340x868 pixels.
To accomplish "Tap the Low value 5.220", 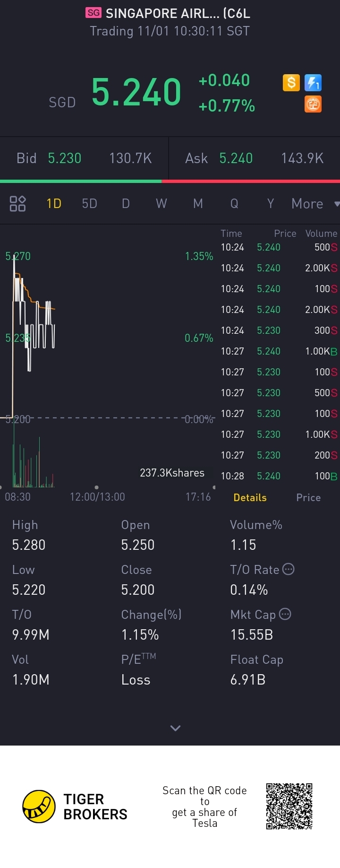I will click(29, 590).
